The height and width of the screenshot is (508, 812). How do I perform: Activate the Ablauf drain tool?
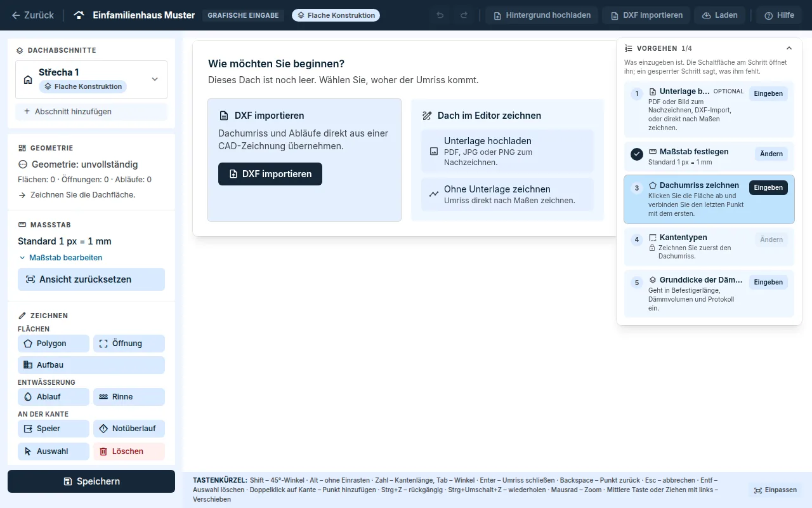(53, 397)
